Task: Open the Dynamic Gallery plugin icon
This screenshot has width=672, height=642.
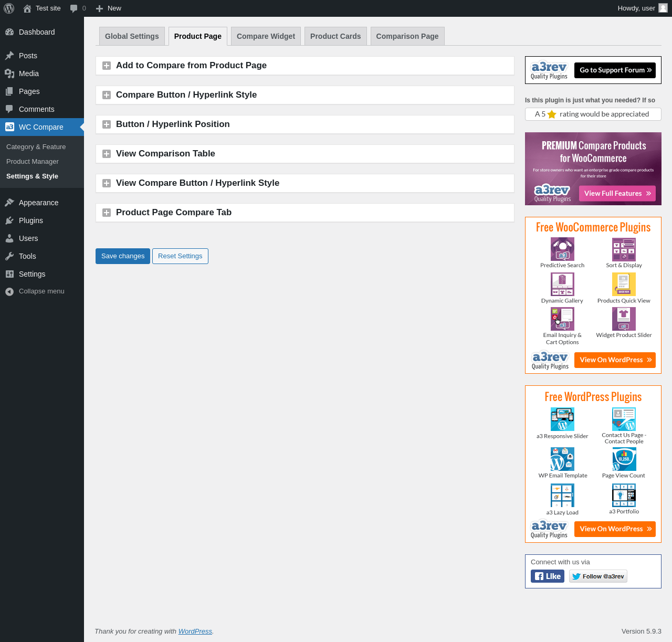Action: [562, 285]
